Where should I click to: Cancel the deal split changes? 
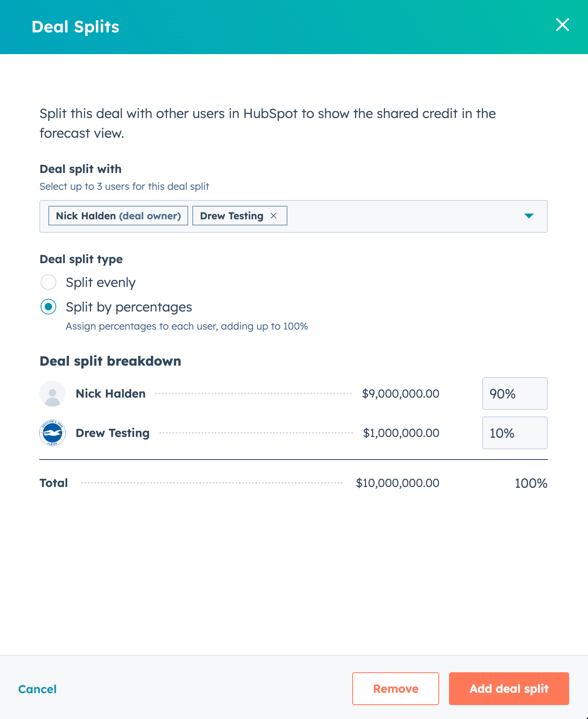[x=37, y=689]
